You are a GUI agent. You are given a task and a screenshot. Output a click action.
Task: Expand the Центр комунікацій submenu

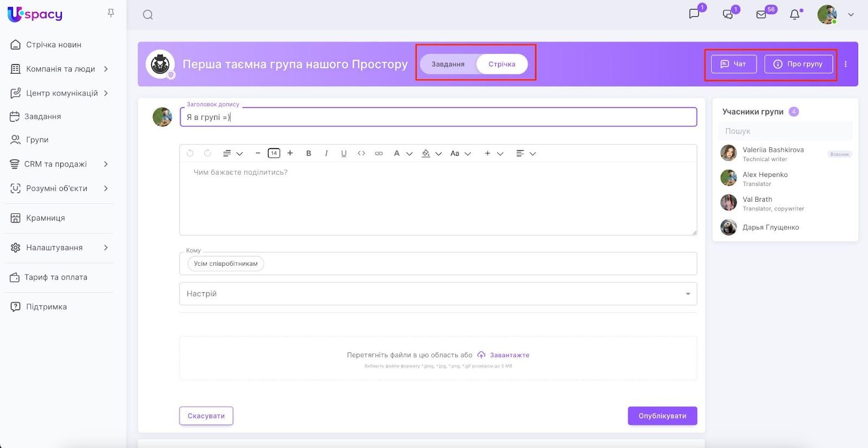(106, 93)
